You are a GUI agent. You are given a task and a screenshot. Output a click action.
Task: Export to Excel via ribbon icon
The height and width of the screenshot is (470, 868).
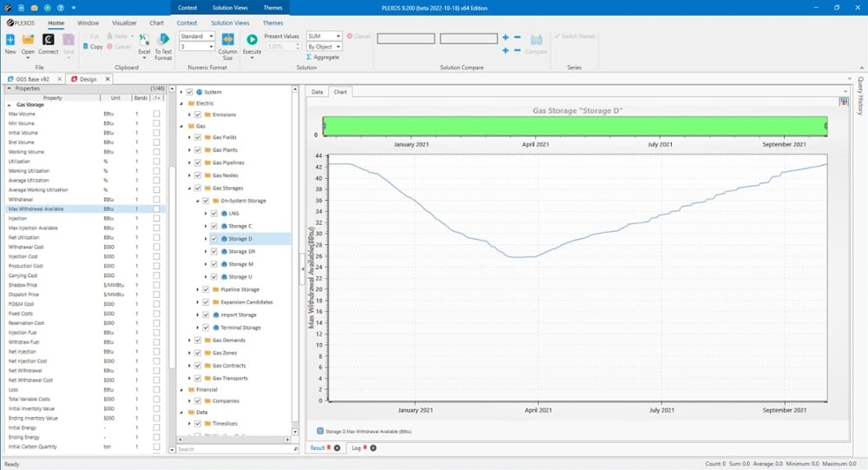click(144, 40)
